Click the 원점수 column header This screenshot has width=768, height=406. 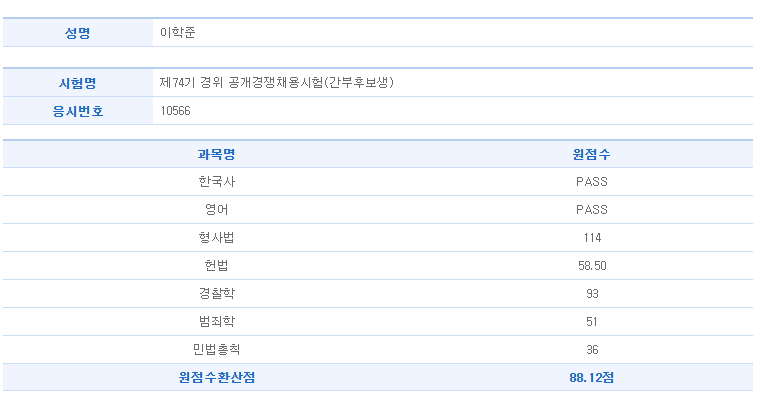coord(591,154)
